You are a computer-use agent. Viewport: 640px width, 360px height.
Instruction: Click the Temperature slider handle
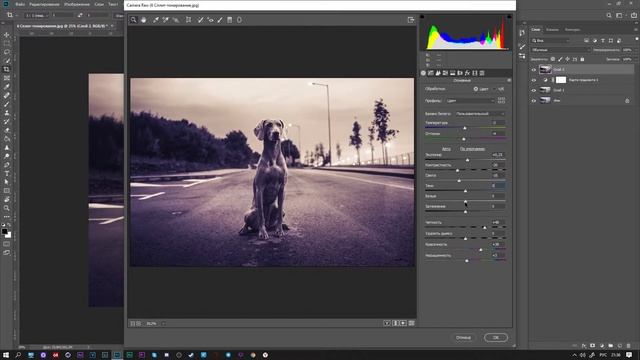coord(464,128)
